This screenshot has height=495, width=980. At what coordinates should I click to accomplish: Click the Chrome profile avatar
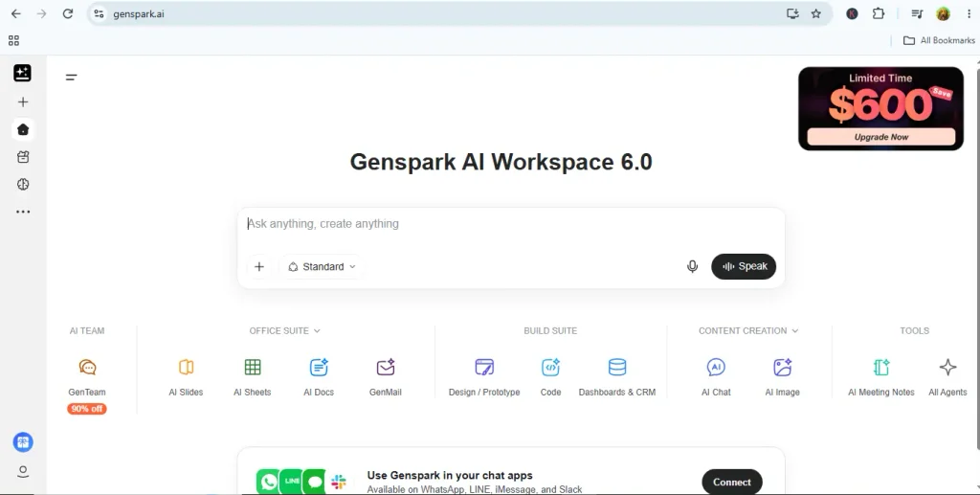(x=943, y=13)
